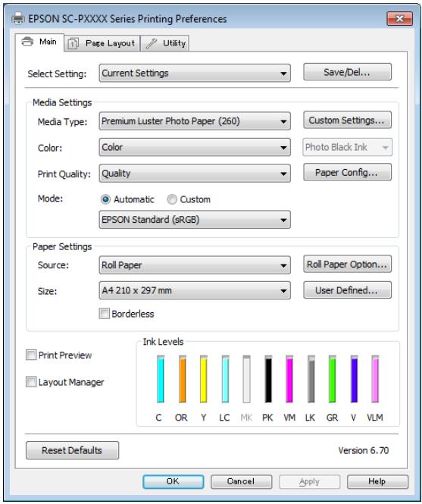Screen dimensions: 422x504
Task: Enable the Print Preview checkbox
Action: click(x=31, y=355)
